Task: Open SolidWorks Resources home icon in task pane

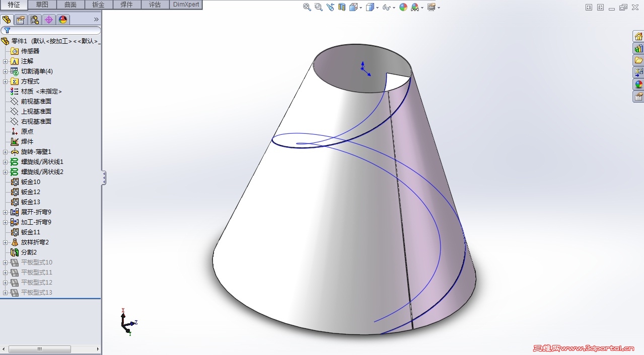Action: coord(638,36)
